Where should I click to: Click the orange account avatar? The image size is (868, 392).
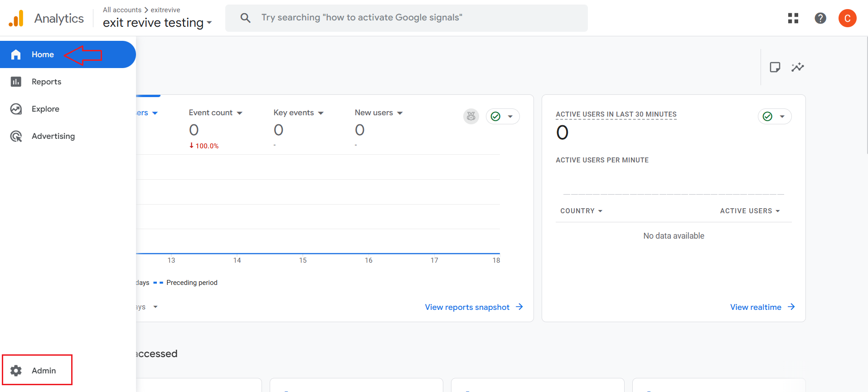pyautogui.click(x=847, y=18)
